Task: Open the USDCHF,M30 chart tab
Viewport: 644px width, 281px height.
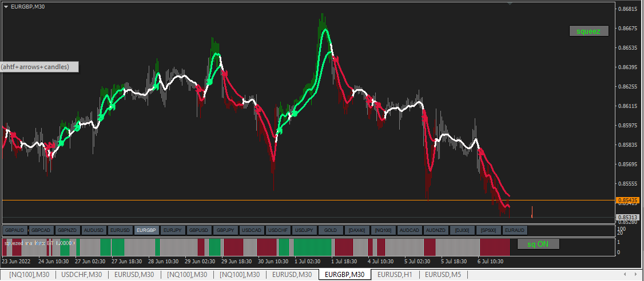Action: click(x=82, y=275)
